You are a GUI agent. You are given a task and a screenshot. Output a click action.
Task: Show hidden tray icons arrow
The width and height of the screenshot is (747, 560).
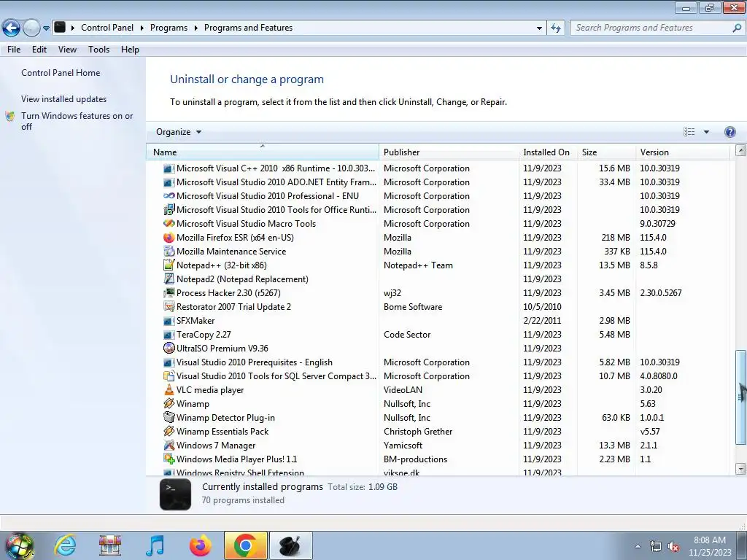(x=638, y=547)
